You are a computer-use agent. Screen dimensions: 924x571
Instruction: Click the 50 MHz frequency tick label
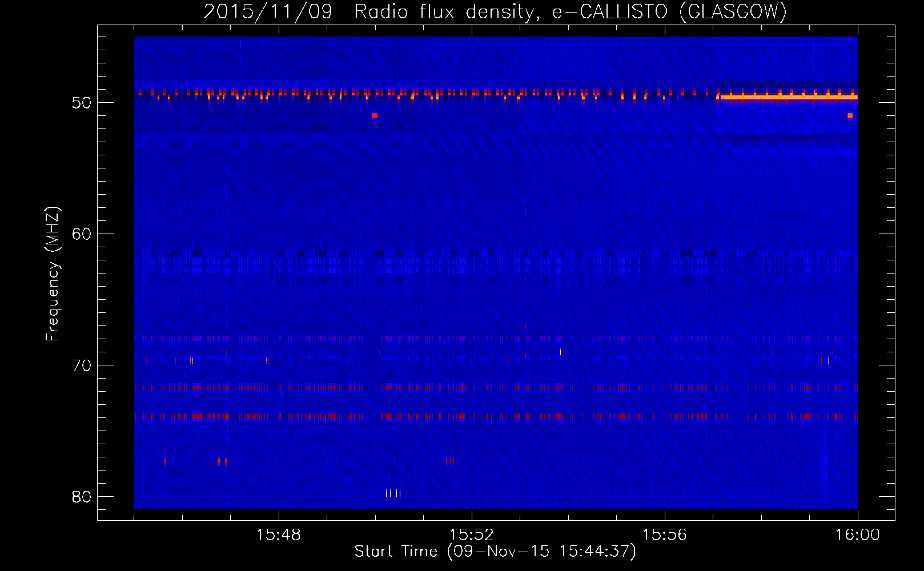click(x=82, y=103)
